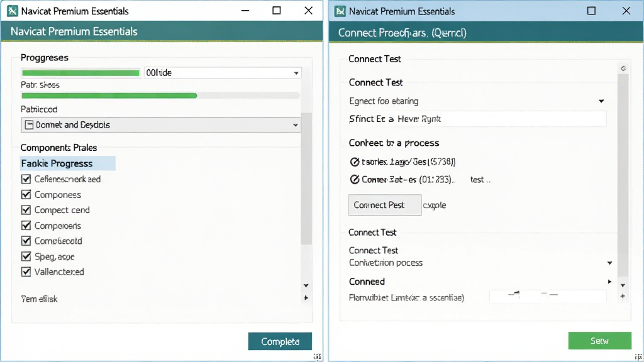Screen dimensions: 644x362
Task: Click the 'Proggreses' heading
Action: point(45,57)
